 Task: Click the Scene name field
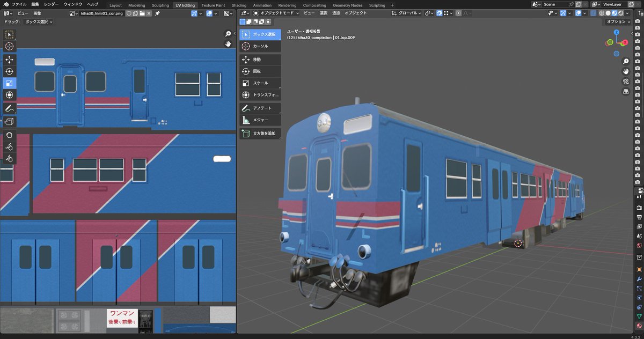click(554, 4)
